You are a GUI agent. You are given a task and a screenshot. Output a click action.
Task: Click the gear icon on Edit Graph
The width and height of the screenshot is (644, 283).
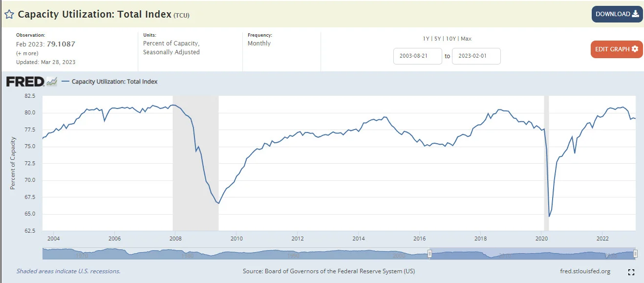[x=635, y=49]
